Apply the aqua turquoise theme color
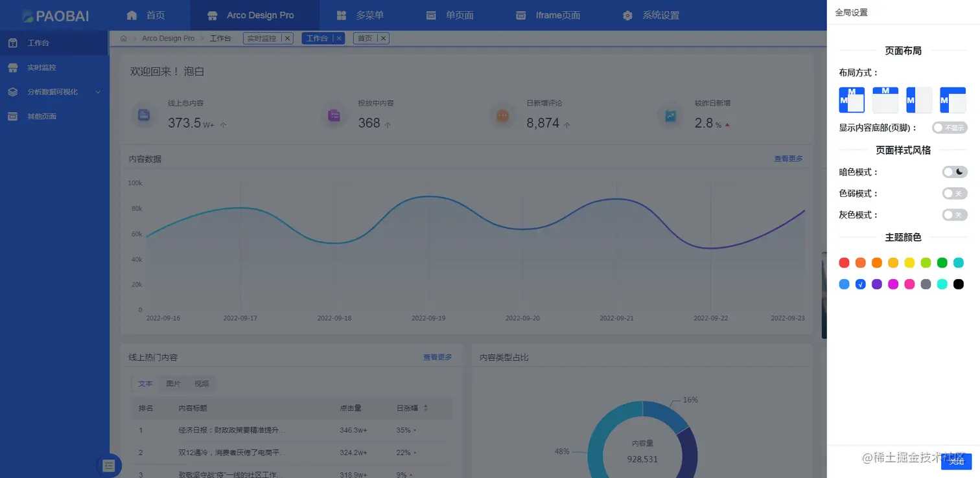 942,284
